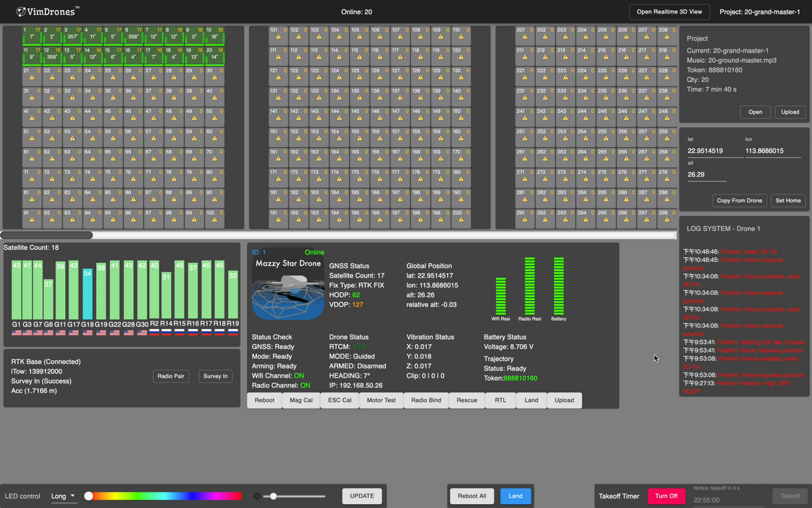This screenshot has height=508, width=812.
Task: Adjust the LED brightness slider
Action: pos(294,496)
